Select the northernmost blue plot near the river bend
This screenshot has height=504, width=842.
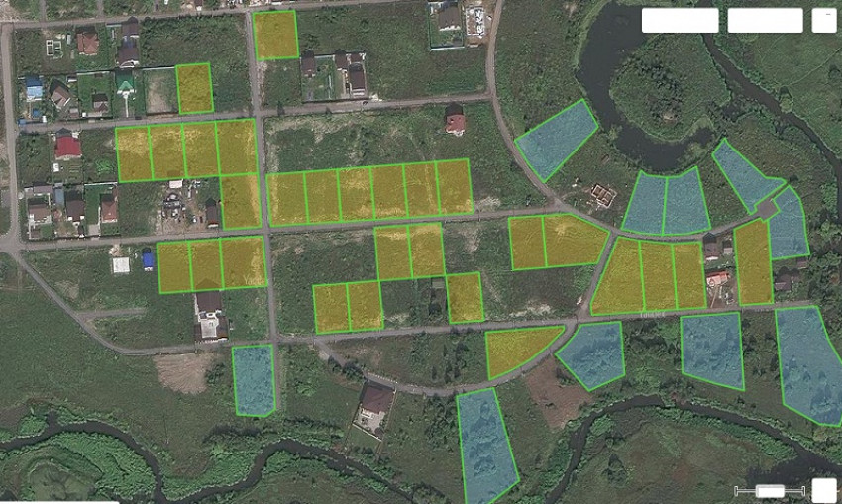pos(556,139)
